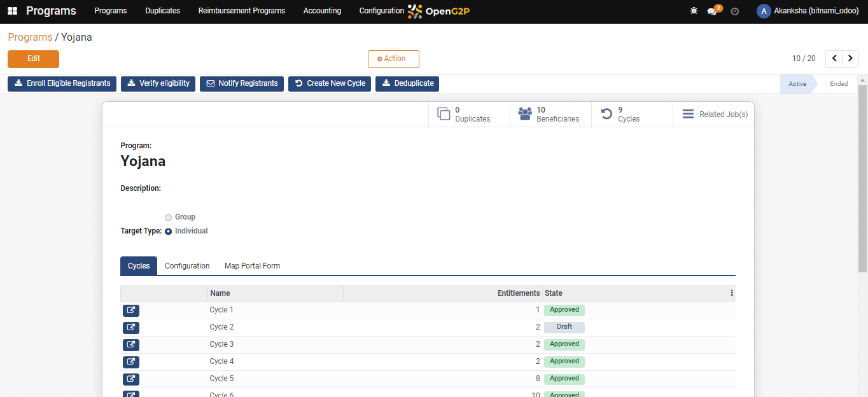
Task: Click the debug bug icon
Action: [694, 11]
